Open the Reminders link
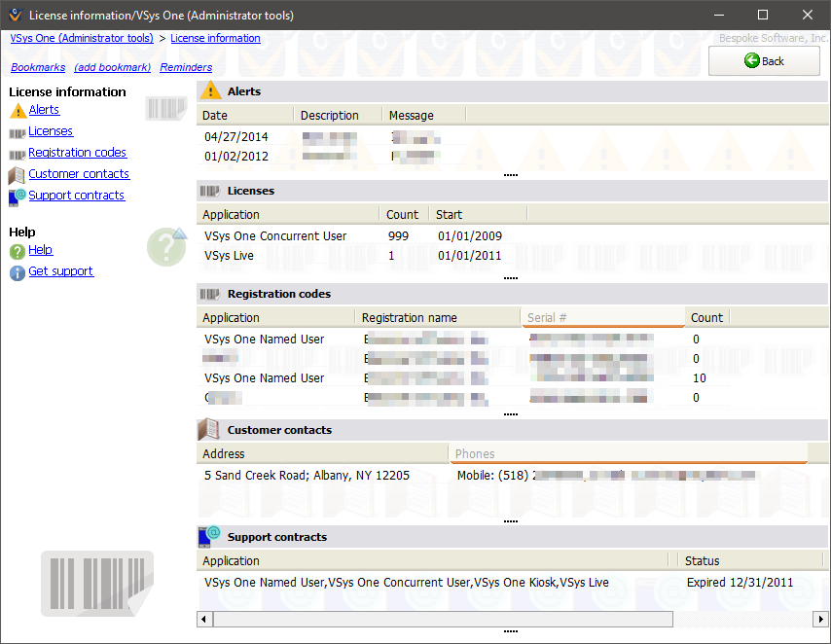The height and width of the screenshot is (644, 831). pyautogui.click(x=186, y=67)
